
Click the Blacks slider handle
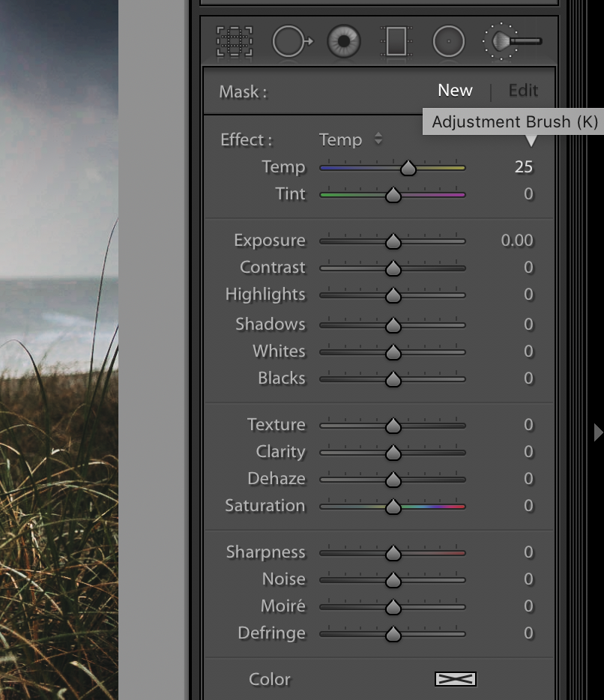click(393, 379)
